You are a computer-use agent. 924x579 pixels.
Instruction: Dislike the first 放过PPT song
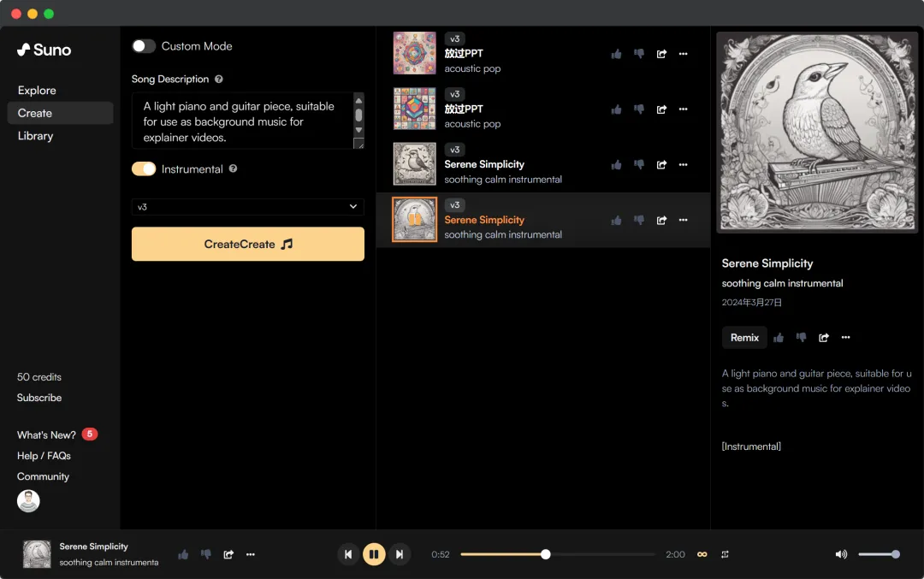click(638, 54)
